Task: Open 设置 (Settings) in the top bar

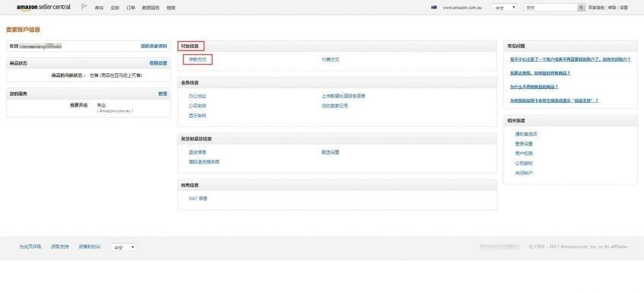Action: (x=624, y=8)
